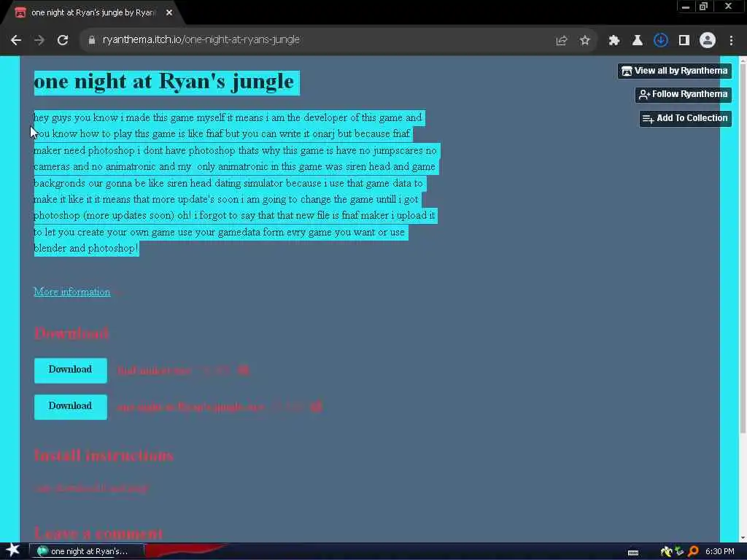This screenshot has height=560, width=747.
Task: Toggle the browser side panel
Action: tap(684, 41)
